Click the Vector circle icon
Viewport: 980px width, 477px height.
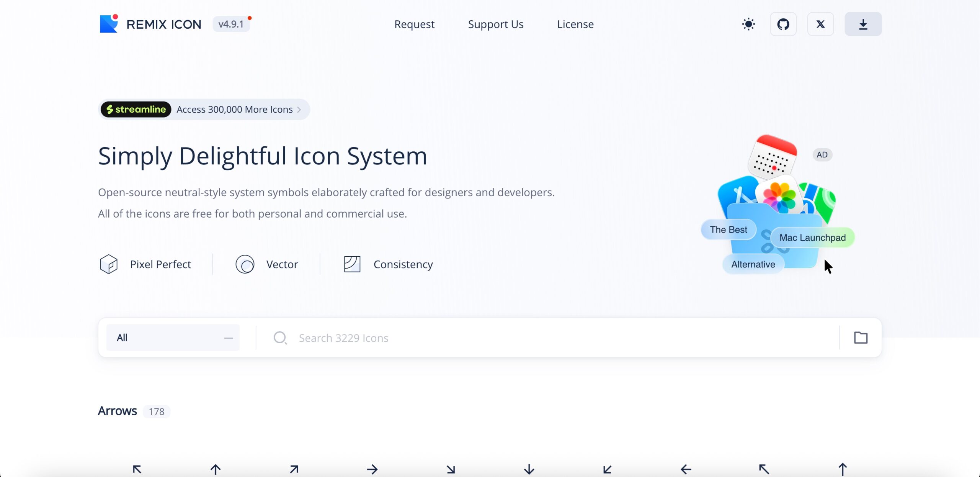pos(245,264)
